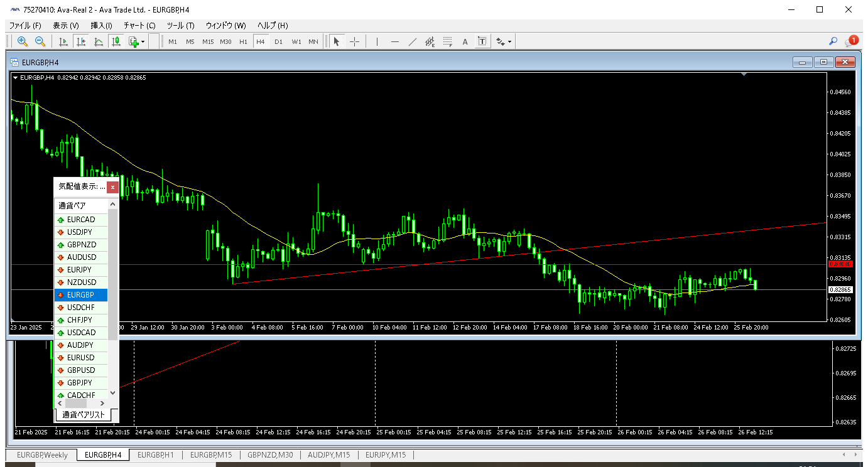Select CHFJPY in the symbol list
This screenshot has height=467, width=868.
[81, 320]
